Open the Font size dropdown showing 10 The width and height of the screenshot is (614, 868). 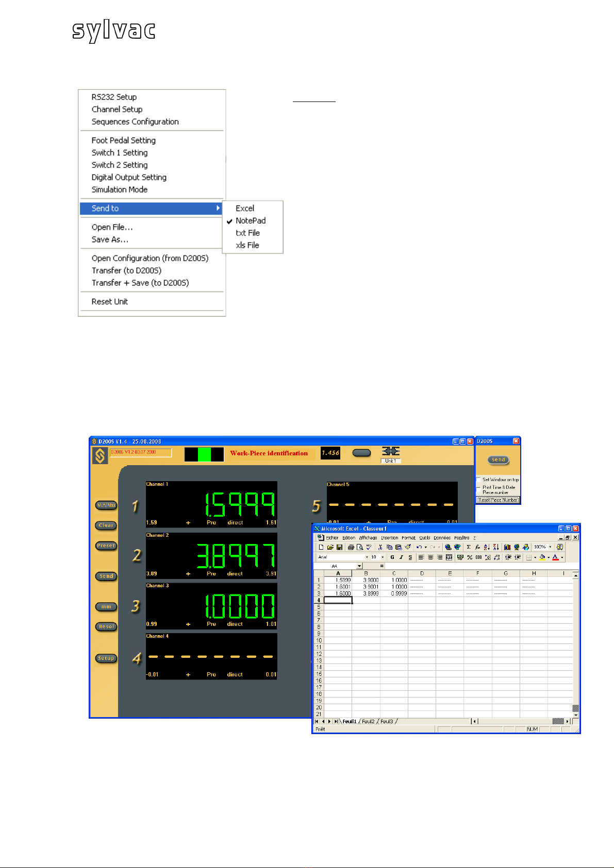coord(383,557)
